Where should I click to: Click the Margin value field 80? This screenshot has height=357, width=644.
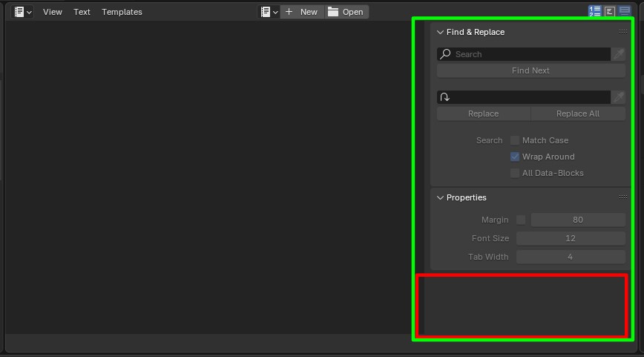pyautogui.click(x=578, y=220)
